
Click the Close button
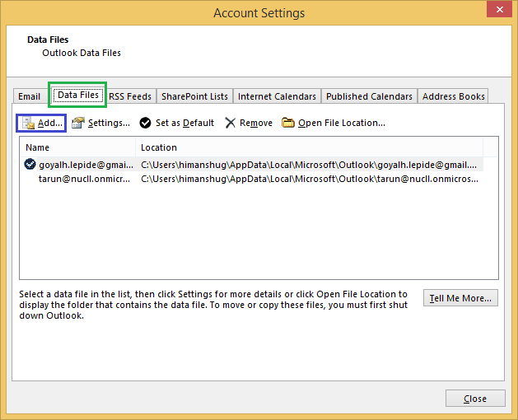(x=475, y=399)
